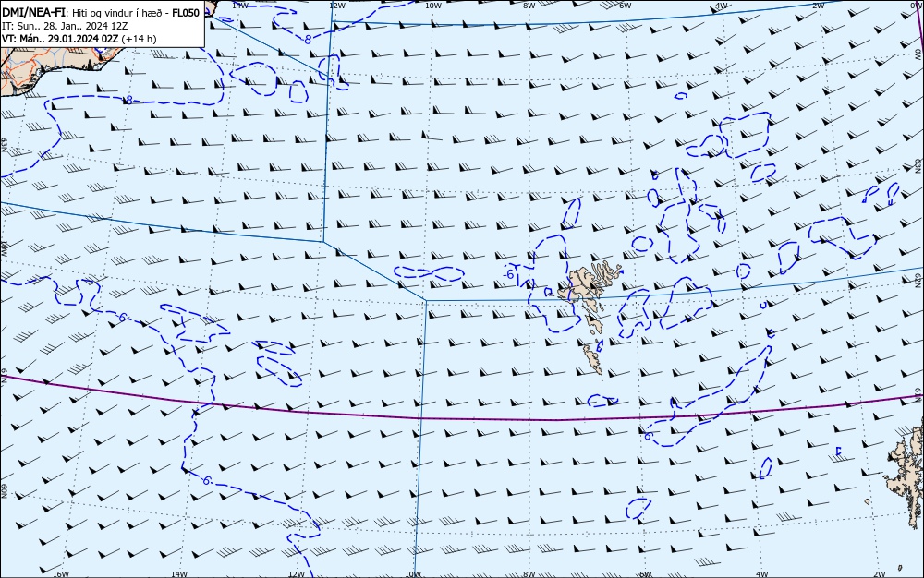The image size is (924, 578).
Task: Click the "8W" longitude label along the bottom edge
Action: click(x=529, y=574)
